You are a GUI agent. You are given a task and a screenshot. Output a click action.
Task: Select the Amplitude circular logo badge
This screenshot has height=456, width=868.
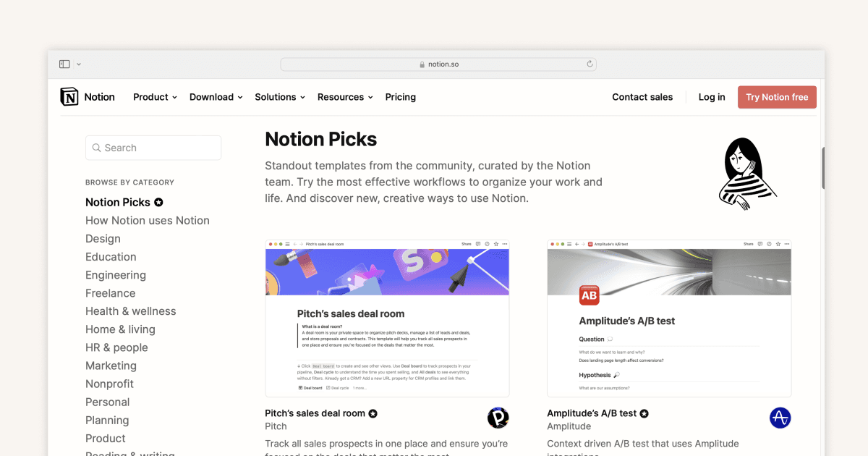[780, 418]
